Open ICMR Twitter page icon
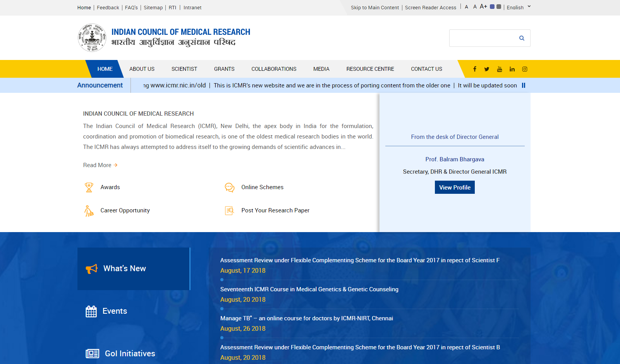Screen dimensions: 620x364 point(487,69)
